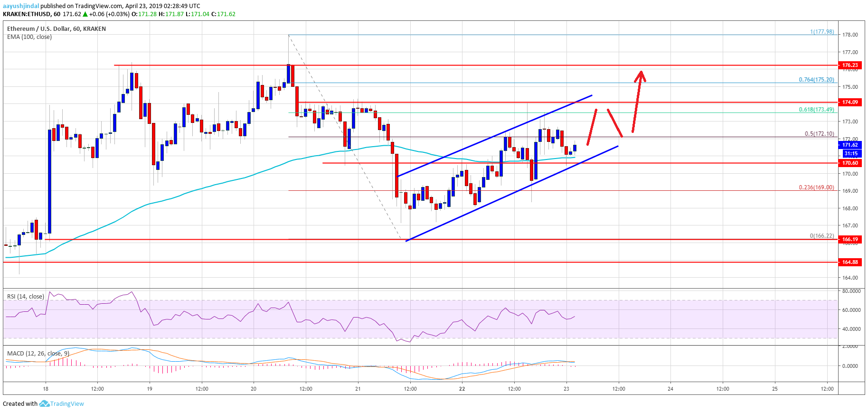The height and width of the screenshot is (412, 868).
Task: Click the aayushjindal author name
Action: [21, 6]
